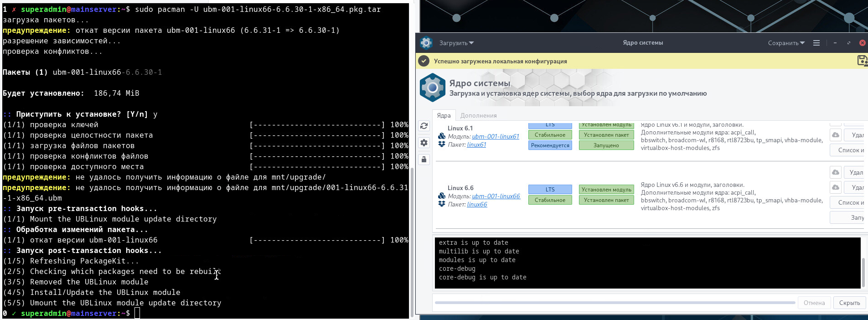Click the upper cloud download icon in Linux 6.6 row
Screen dimensions: 868x320
tap(836, 172)
